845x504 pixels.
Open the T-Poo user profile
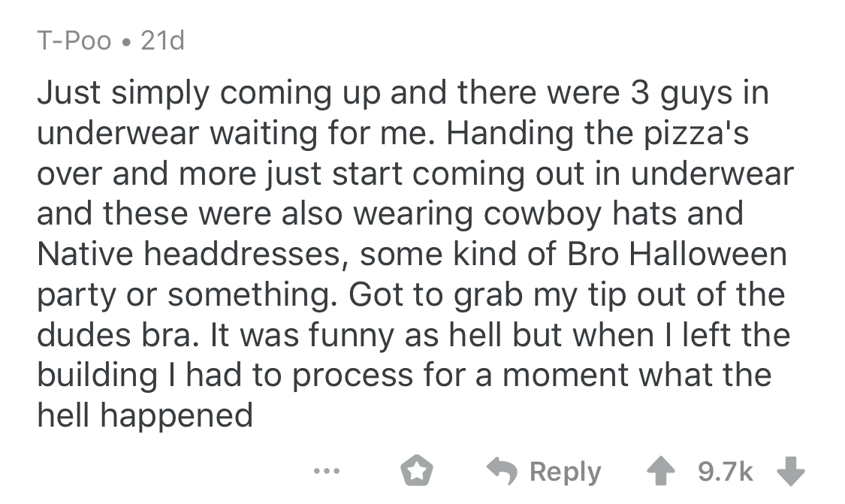(x=74, y=40)
